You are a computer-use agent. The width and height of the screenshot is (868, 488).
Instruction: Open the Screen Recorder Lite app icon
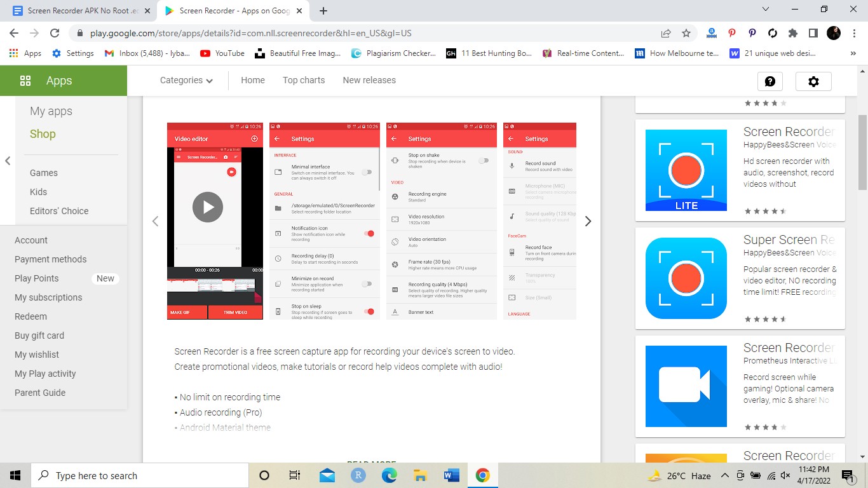686,170
